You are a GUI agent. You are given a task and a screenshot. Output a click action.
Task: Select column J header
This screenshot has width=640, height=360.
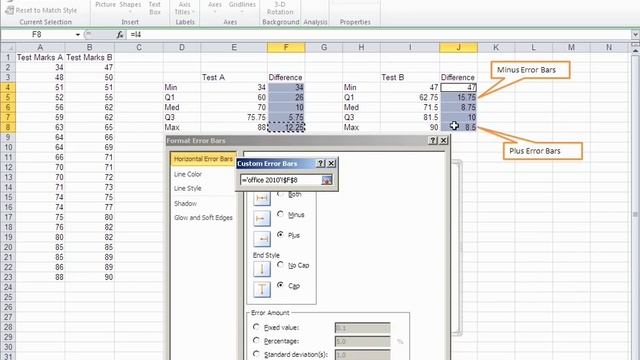point(458,48)
